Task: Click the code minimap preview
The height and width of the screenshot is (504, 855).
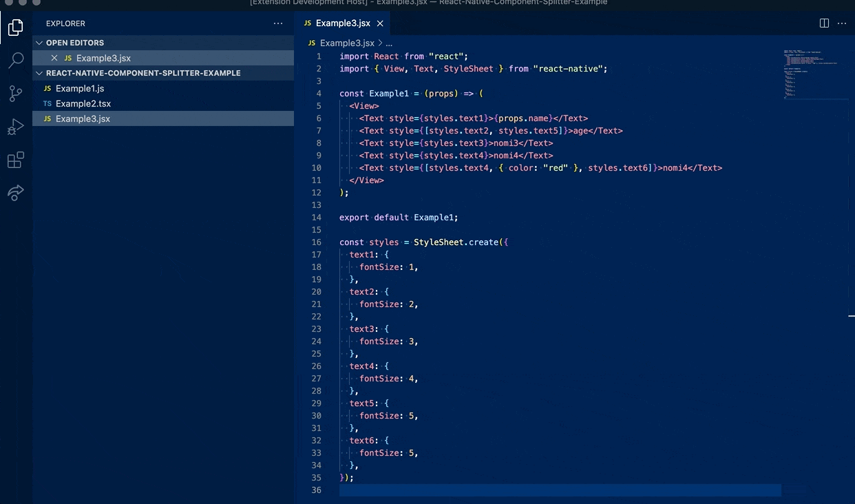Action: (811, 74)
